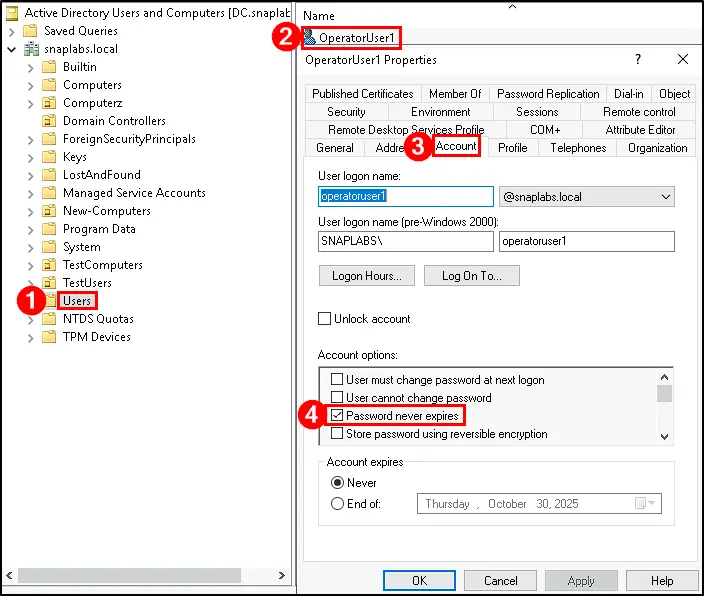
Task: Click the Help button
Action: [x=662, y=581]
